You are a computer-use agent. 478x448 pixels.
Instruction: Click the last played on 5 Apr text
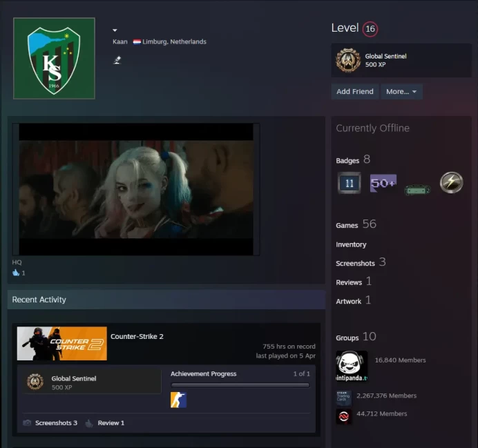286,356
